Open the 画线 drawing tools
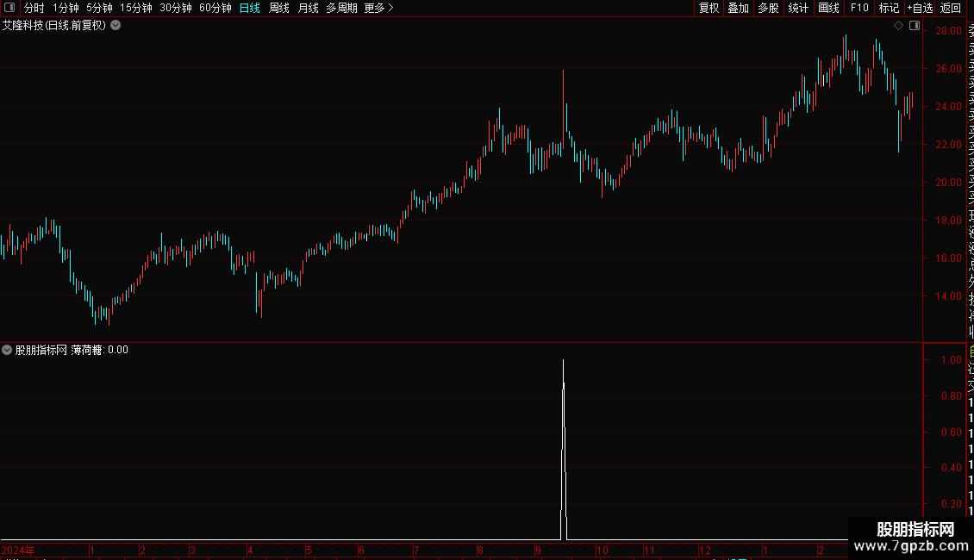Image resolution: width=974 pixels, height=560 pixels. (828, 8)
